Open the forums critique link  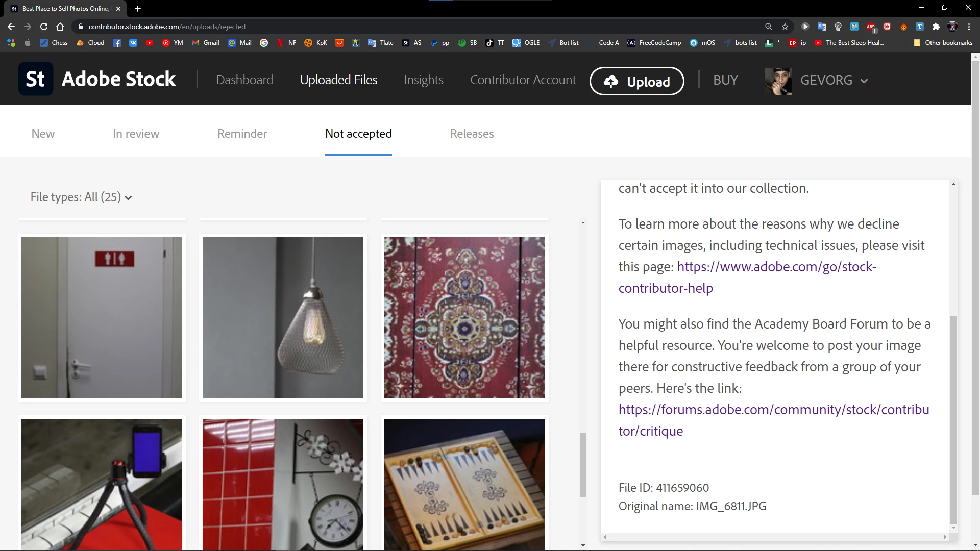pyautogui.click(x=773, y=410)
